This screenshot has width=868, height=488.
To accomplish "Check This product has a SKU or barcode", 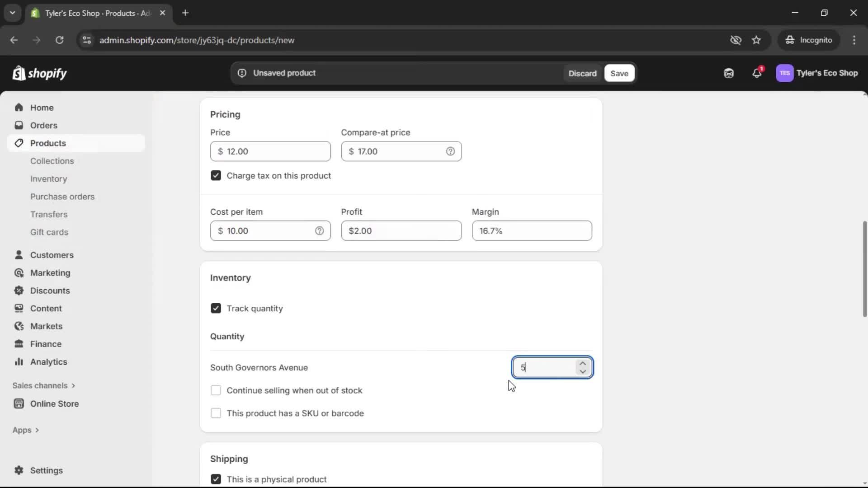I will [x=216, y=413].
